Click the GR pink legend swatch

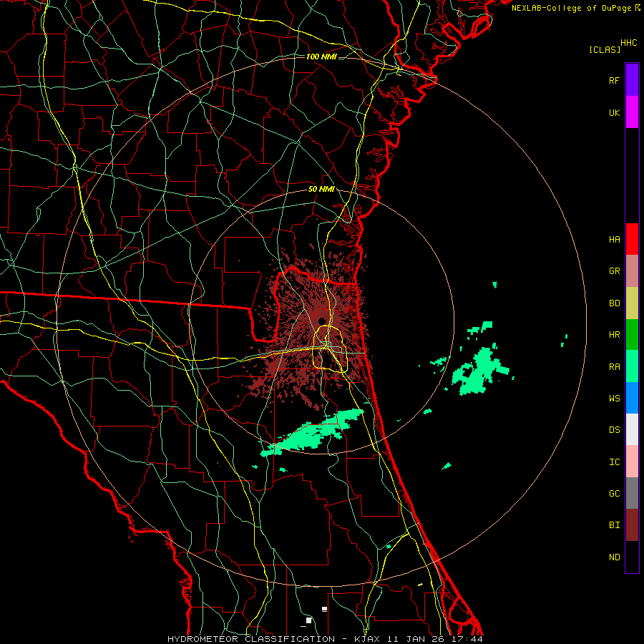pos(632,271)
